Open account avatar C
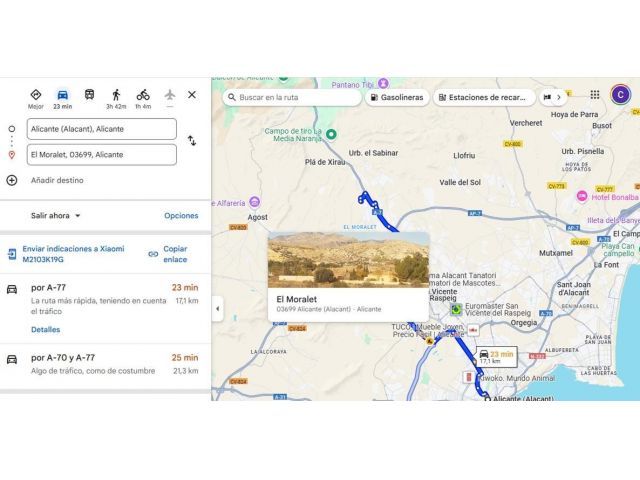 pos(620,95)
